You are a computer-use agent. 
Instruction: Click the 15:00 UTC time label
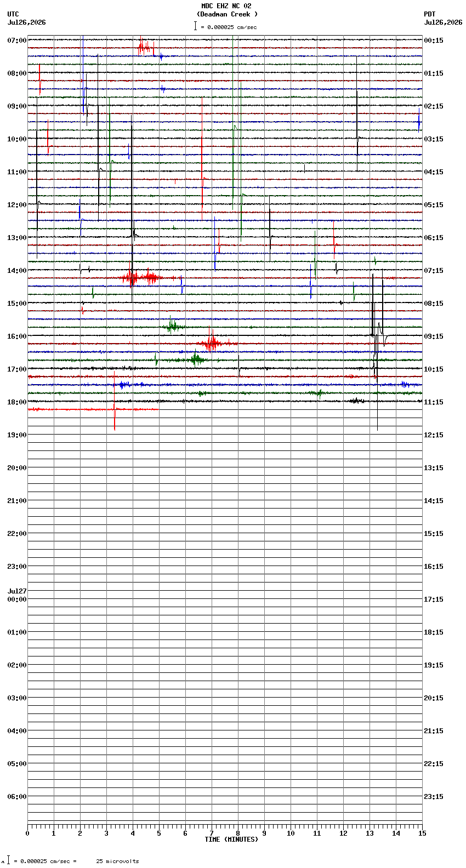(17, 304)
